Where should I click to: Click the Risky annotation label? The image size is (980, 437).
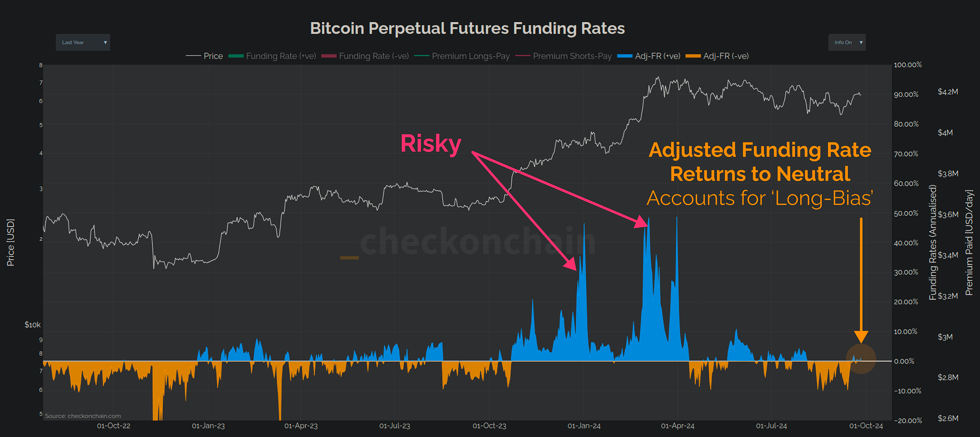[x=431, y=143]
